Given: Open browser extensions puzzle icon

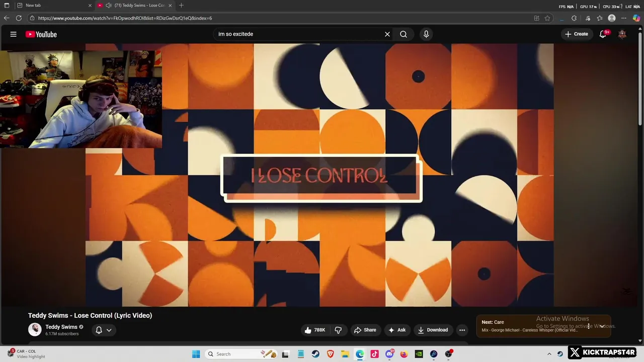Looking at the screenshot, I should 574,18.
